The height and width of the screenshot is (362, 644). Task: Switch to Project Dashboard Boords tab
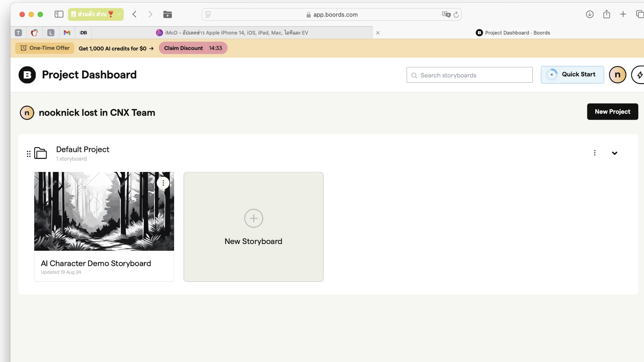click(x=513, y=33)
